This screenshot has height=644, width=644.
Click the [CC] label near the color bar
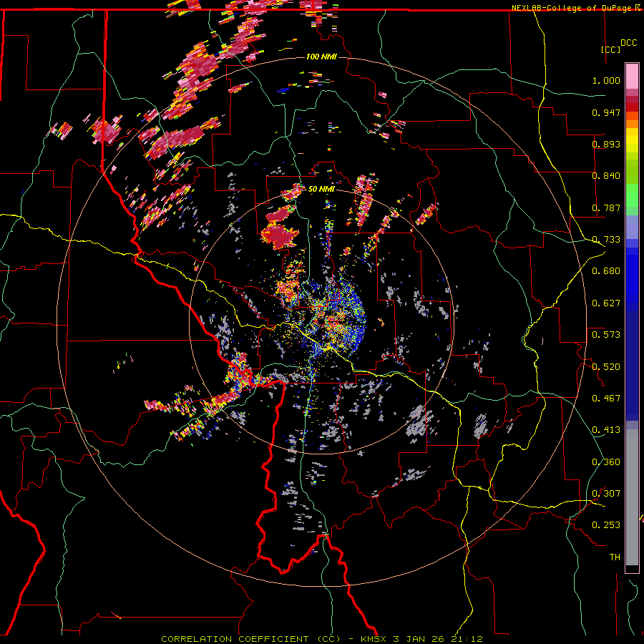pos(611,49)
